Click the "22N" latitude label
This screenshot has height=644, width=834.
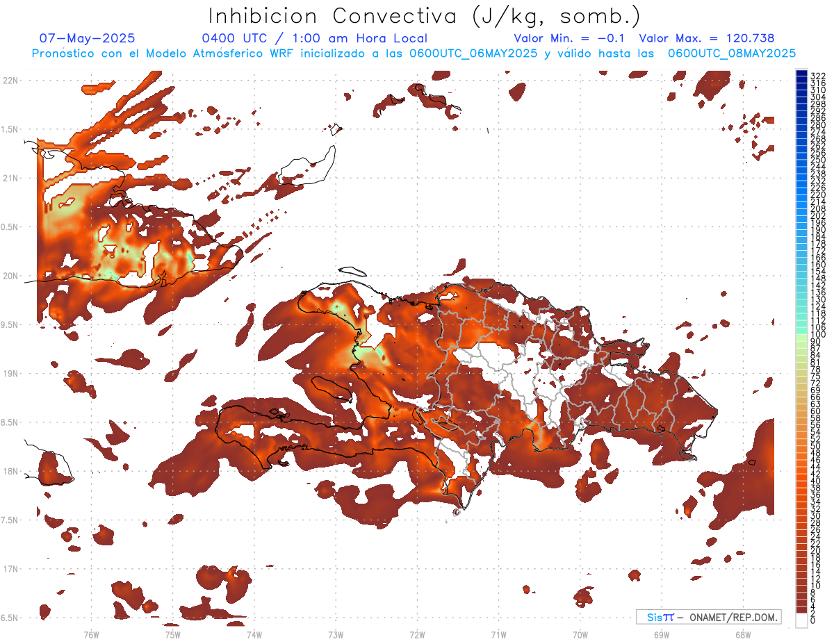point(10,80)
